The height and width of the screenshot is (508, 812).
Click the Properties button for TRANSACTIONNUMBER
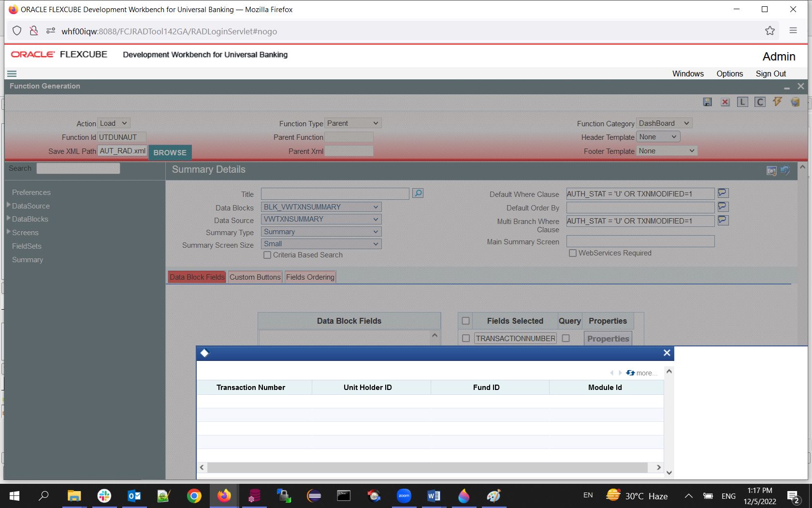point(608,339)
